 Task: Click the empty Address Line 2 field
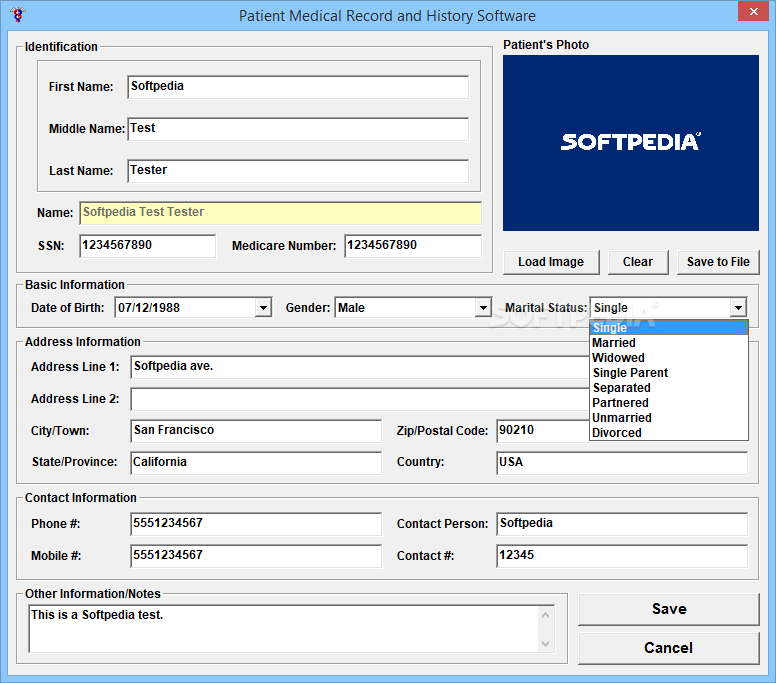click(360, 399)
